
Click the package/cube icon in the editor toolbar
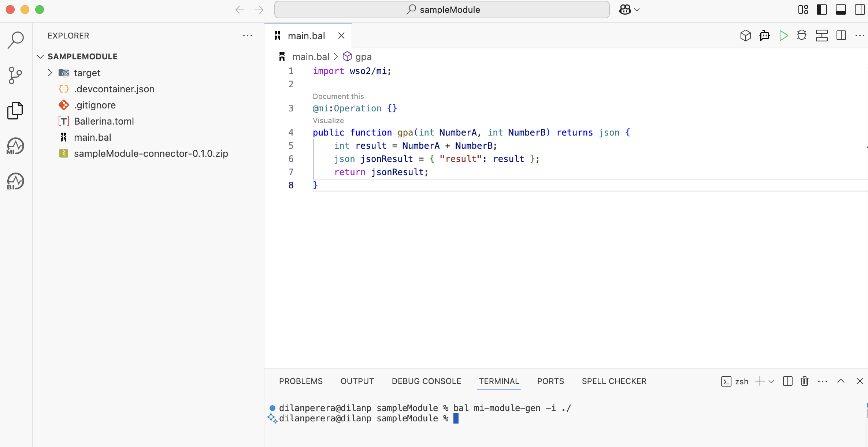pos(745,35)
